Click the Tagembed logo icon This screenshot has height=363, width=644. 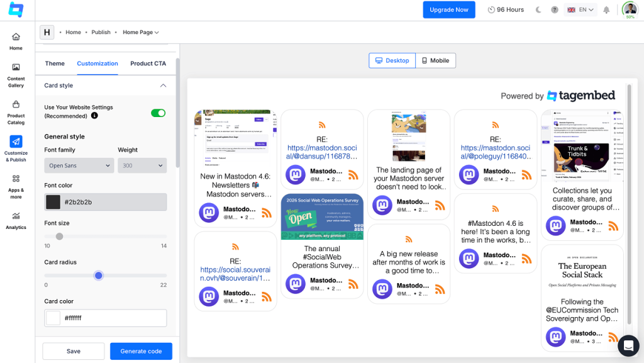(16, 9)
